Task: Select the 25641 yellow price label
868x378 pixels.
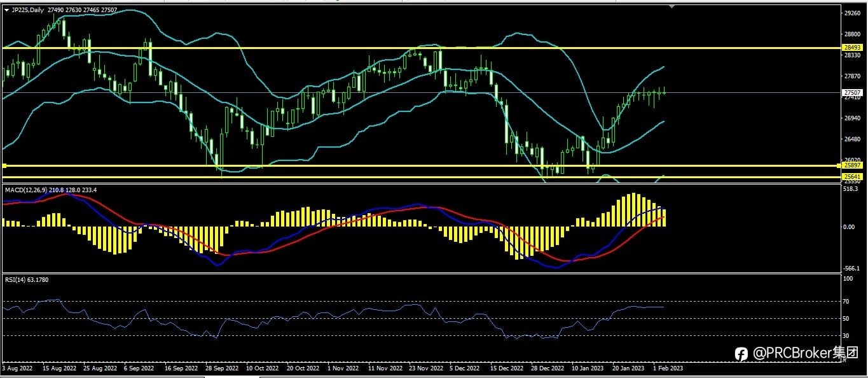Action: (851, 176)
